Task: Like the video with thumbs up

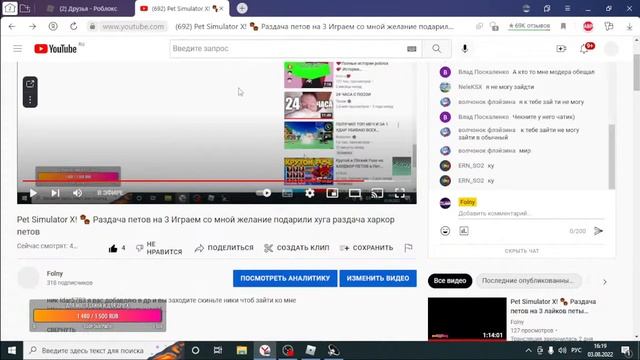Action: coord(113,248)
